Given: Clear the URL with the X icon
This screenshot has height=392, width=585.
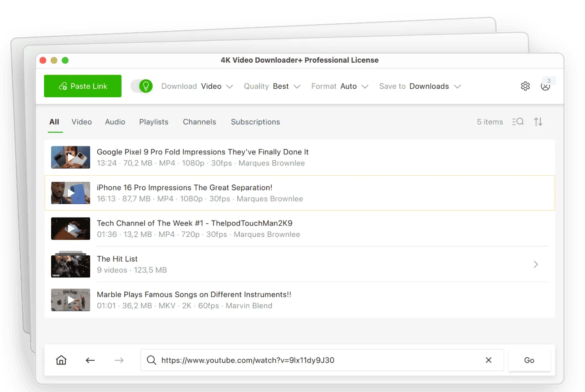Looking at the screenshot, I should click(x=489, y=360).
